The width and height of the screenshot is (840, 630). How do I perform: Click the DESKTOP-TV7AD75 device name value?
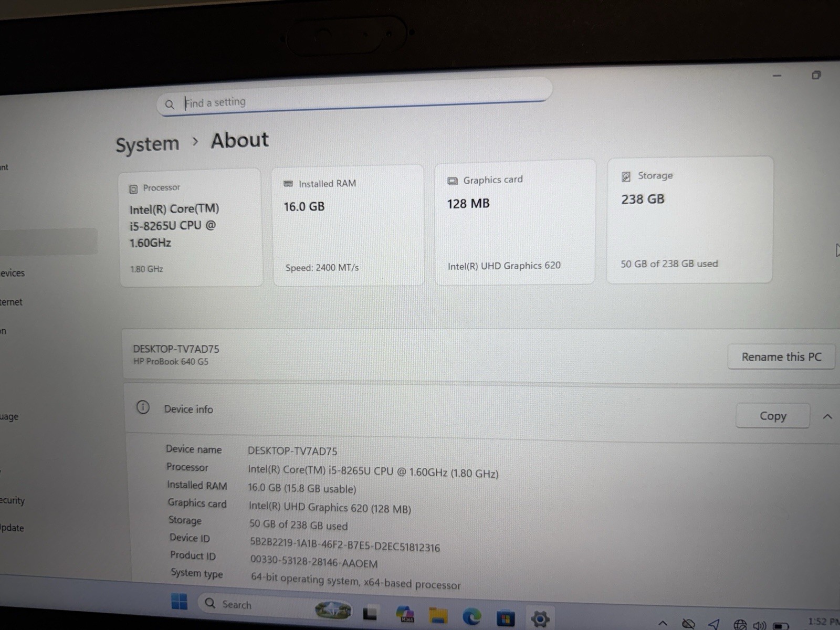(292, 451)
